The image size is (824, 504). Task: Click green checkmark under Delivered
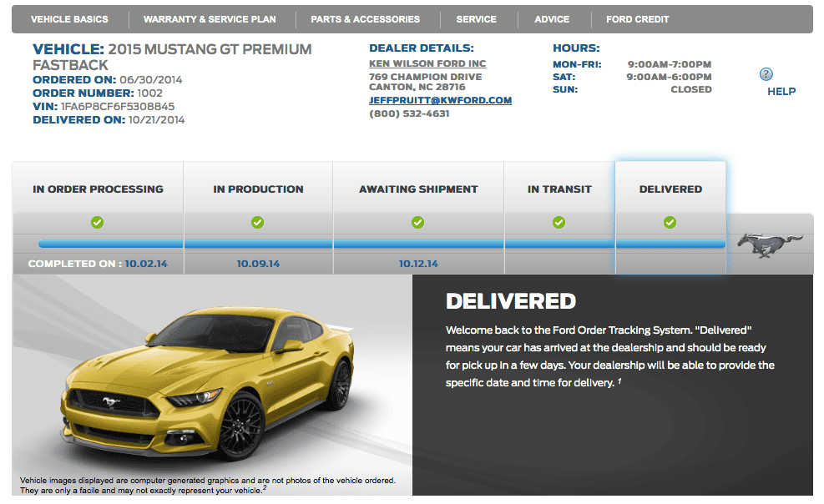coord(670,223)
